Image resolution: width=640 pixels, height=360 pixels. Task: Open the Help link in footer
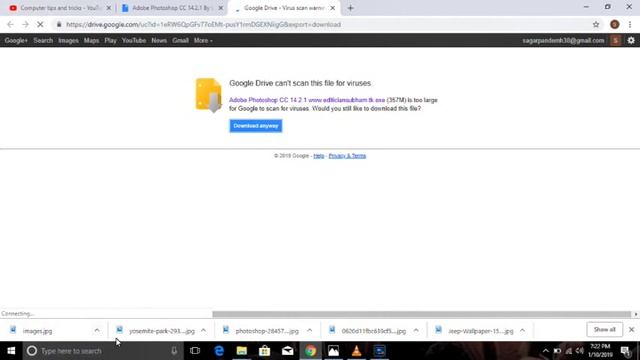click(x=318, y=156)
